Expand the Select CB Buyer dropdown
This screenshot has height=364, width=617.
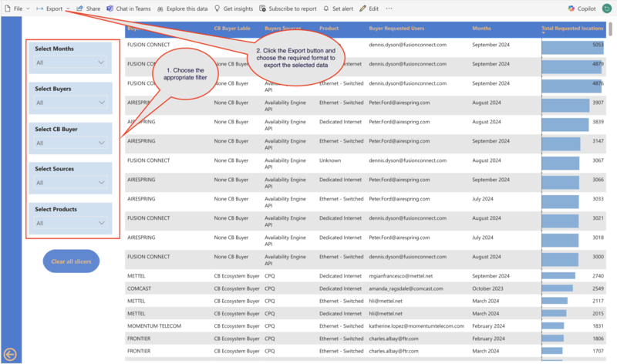pos(71,143)
